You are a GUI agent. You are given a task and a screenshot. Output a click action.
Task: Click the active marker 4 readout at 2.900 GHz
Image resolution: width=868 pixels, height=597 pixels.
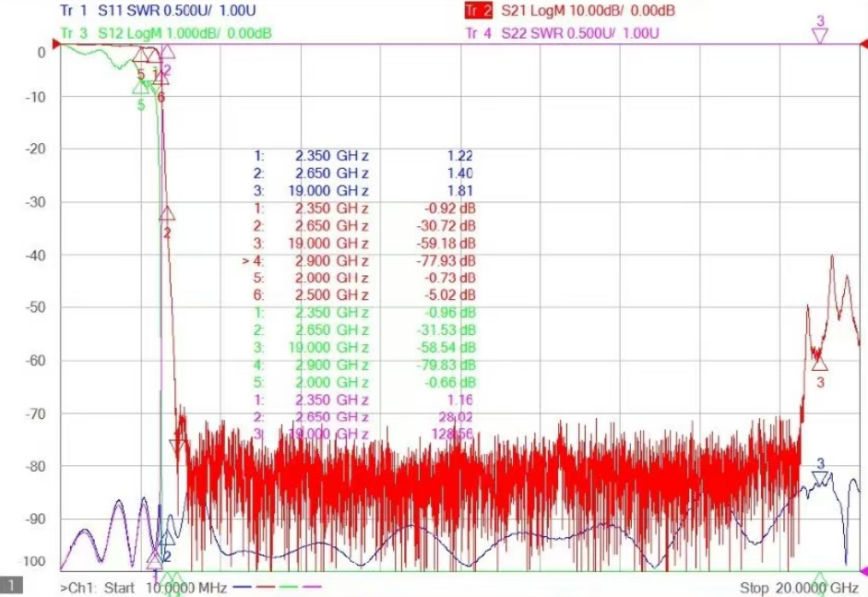point(359,260)
